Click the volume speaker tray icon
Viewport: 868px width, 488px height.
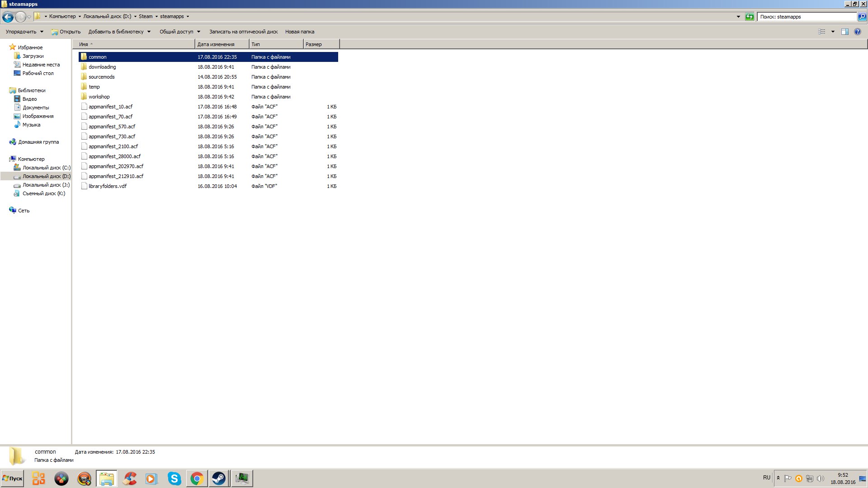pyautogui.click(x=821, y=479)
